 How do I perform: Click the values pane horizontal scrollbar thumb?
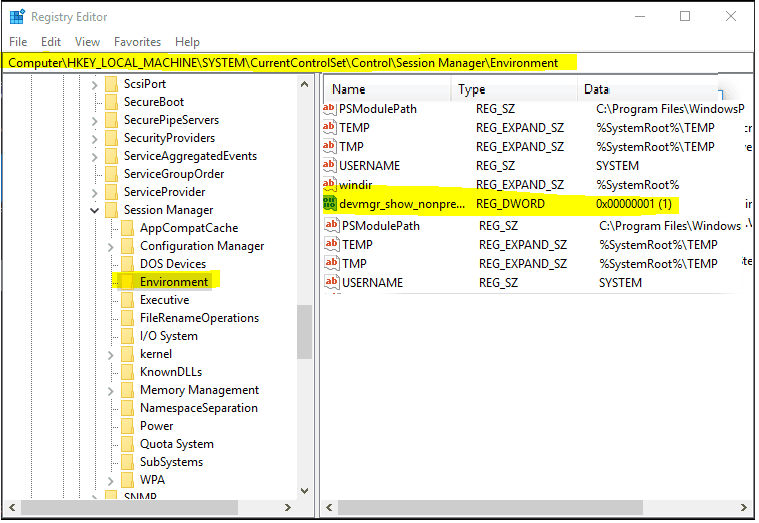pos(490,508)
